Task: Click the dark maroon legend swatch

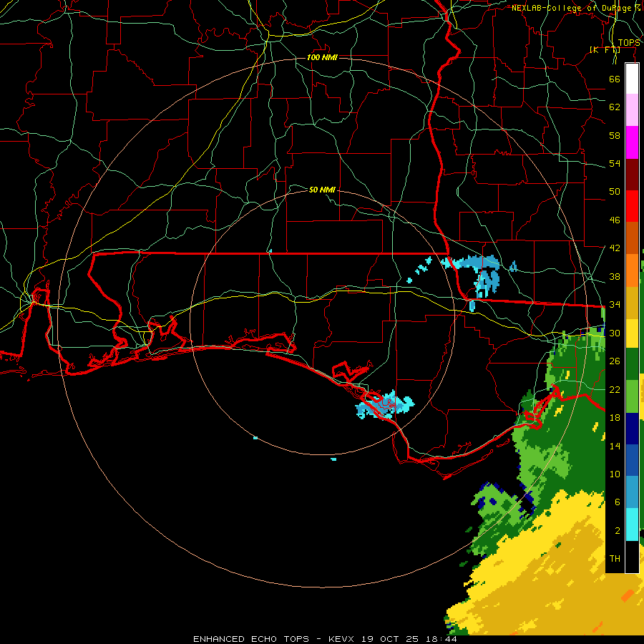Action: point(632,175)
